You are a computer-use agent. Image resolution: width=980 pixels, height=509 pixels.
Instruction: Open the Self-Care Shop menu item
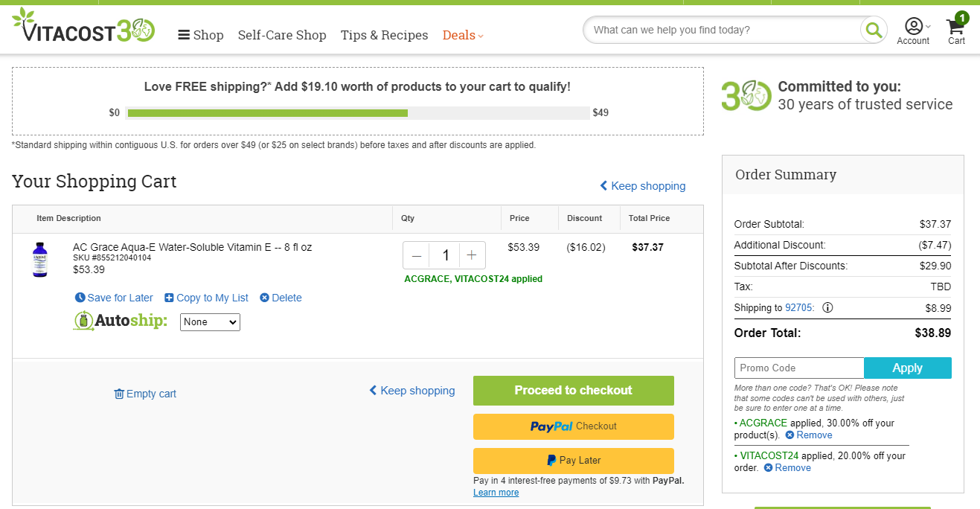282,35
